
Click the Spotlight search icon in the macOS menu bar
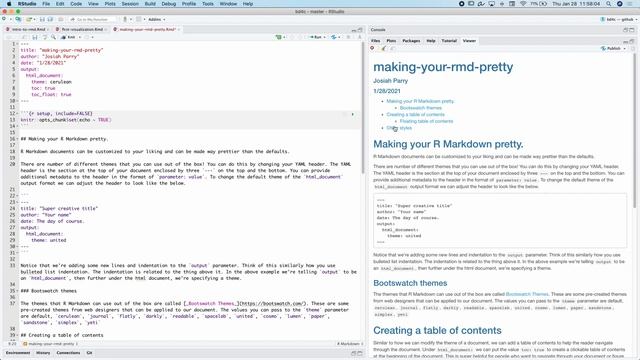608,4
